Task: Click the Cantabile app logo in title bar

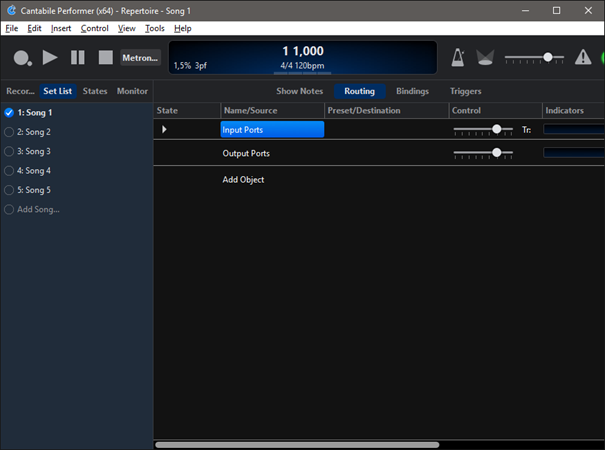Action: 12,10
